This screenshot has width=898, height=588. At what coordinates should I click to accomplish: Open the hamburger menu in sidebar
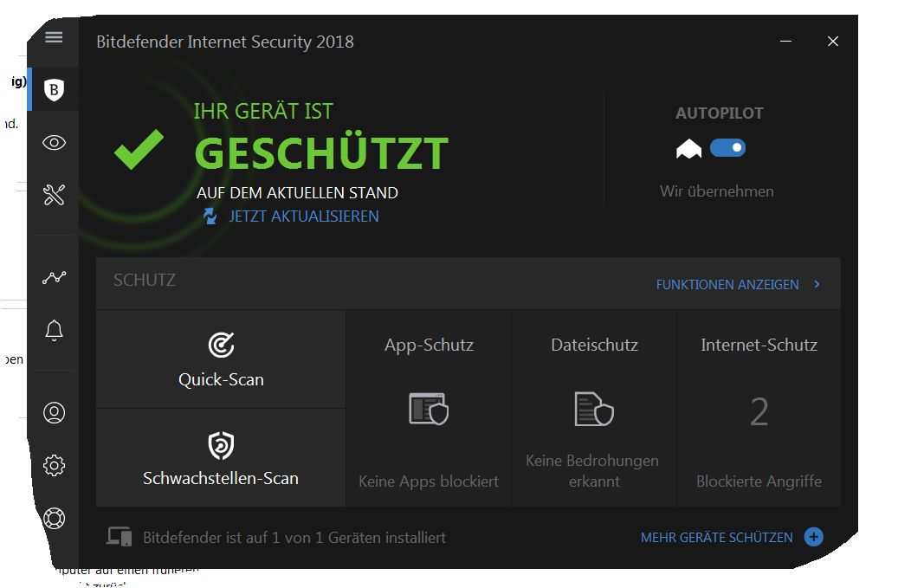click(54, 37)
